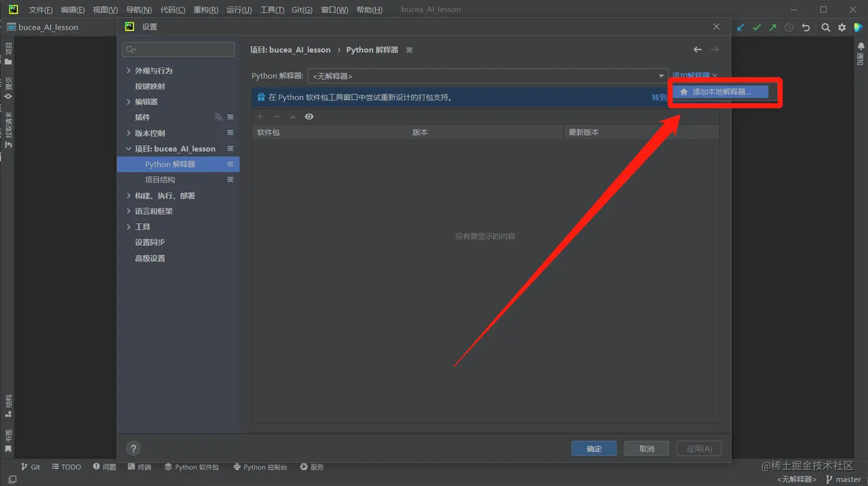The width and height of the screenshot is (868, 486).
Task: Open the 通知 bell panel on right stripe
Action: point(861,53)
